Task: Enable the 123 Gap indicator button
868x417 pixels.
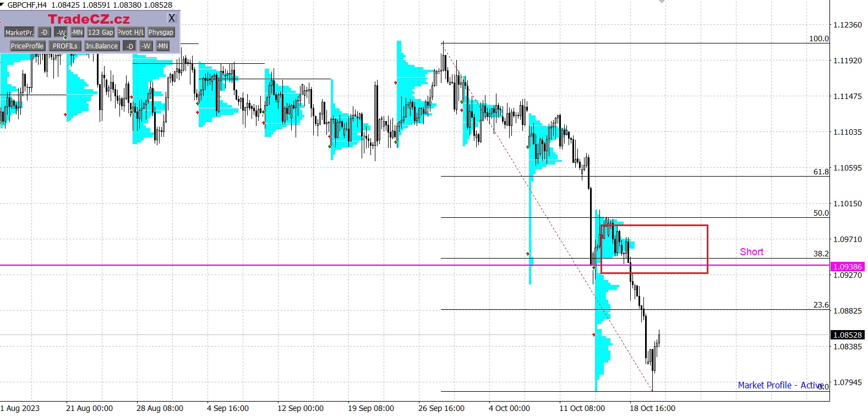Action: [101, 32]
